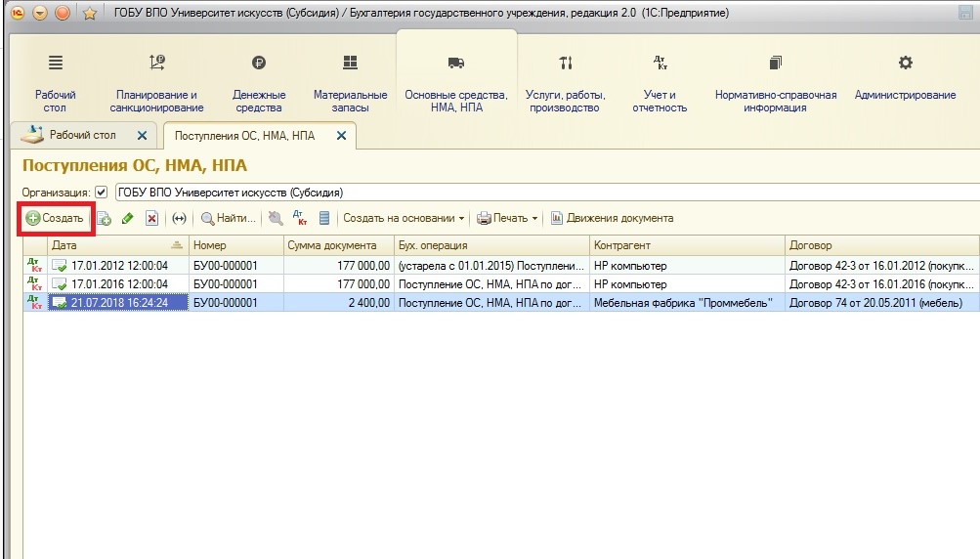Close the Поступления ОС, НМА, НПА tab
Screen dimensions: 980x559
point(341,136)
